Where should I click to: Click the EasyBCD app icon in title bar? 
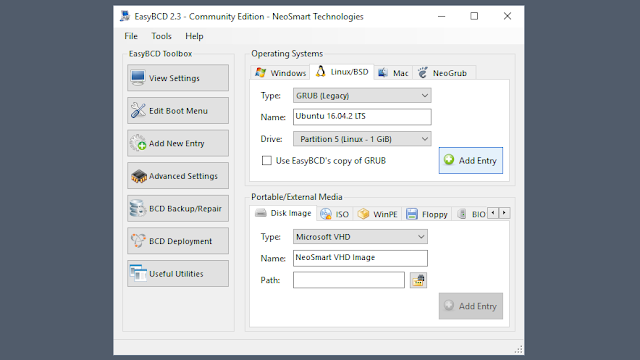click(x=125, y=16)
